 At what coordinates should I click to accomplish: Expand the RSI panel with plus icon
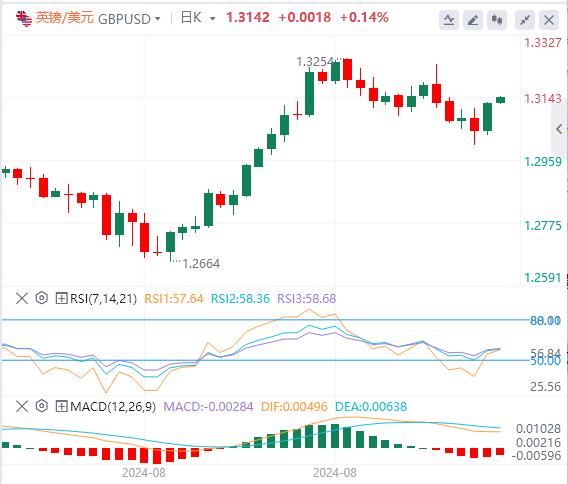pos(61,299)
